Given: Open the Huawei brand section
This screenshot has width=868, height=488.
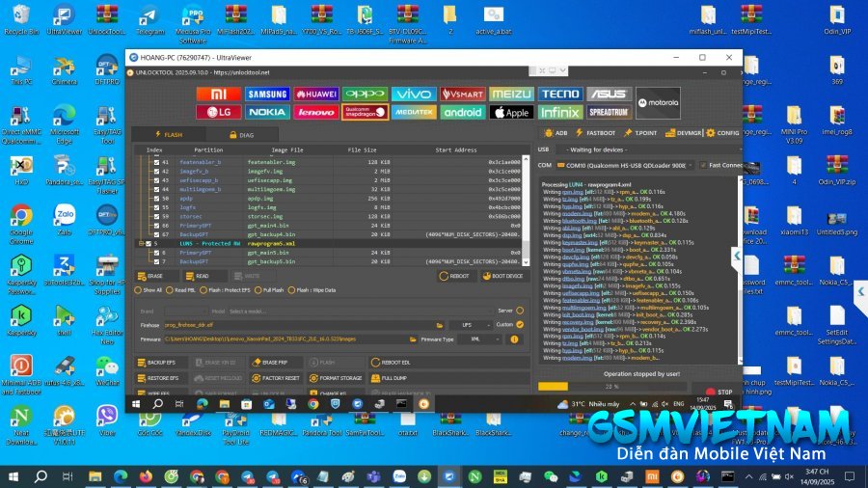Looking at the screenshot, I should tap(316, 95).
